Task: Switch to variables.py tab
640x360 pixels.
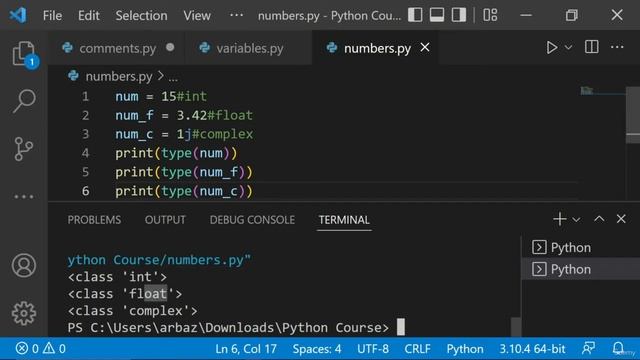Action: coord(249,48)
